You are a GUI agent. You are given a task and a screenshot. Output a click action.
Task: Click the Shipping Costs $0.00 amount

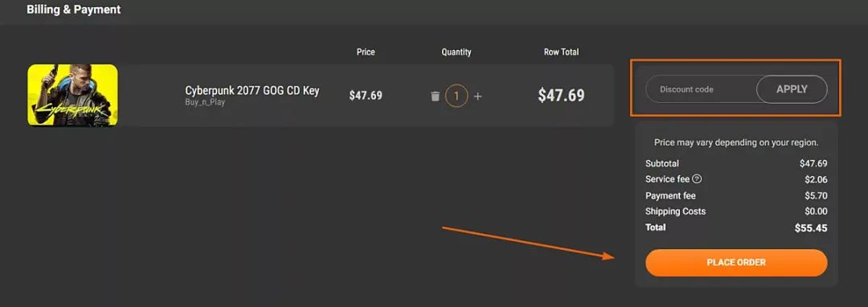point(816,211)
